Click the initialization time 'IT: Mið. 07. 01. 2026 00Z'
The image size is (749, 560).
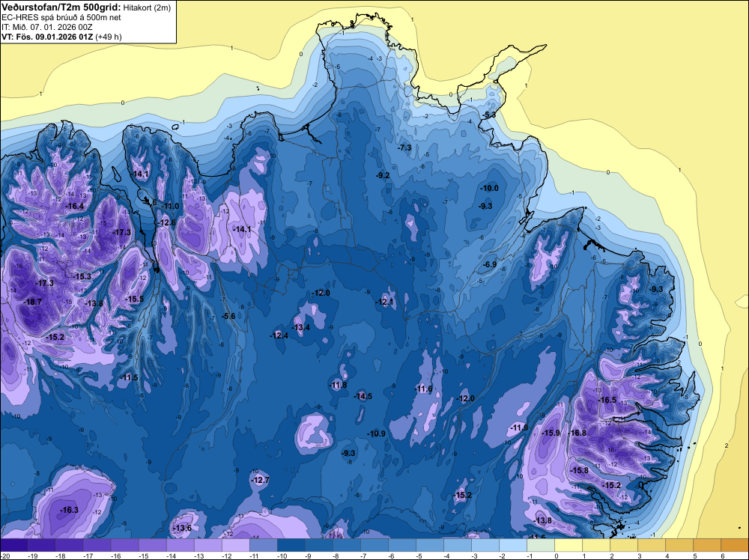click(47, 27)
